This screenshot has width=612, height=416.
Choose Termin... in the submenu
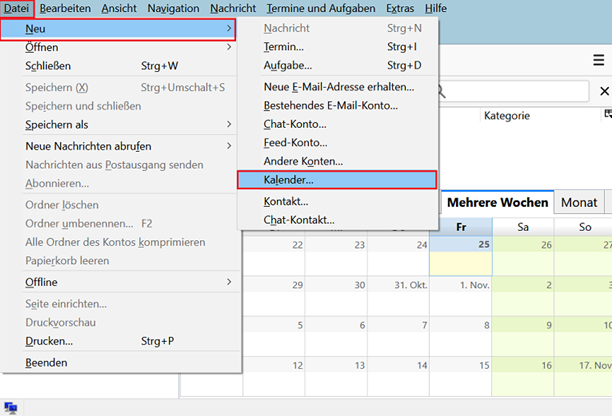point(284,47)
